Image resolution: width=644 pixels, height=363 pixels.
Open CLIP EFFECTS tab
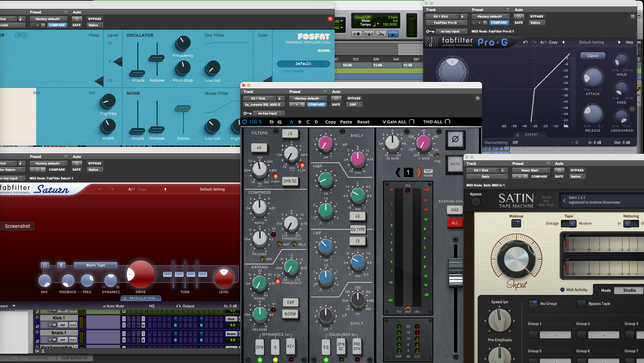coord(74,358)
